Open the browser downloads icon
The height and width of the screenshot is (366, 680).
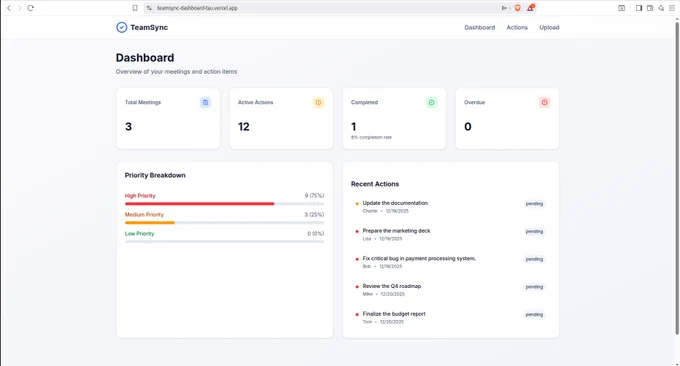click(621, 8)
